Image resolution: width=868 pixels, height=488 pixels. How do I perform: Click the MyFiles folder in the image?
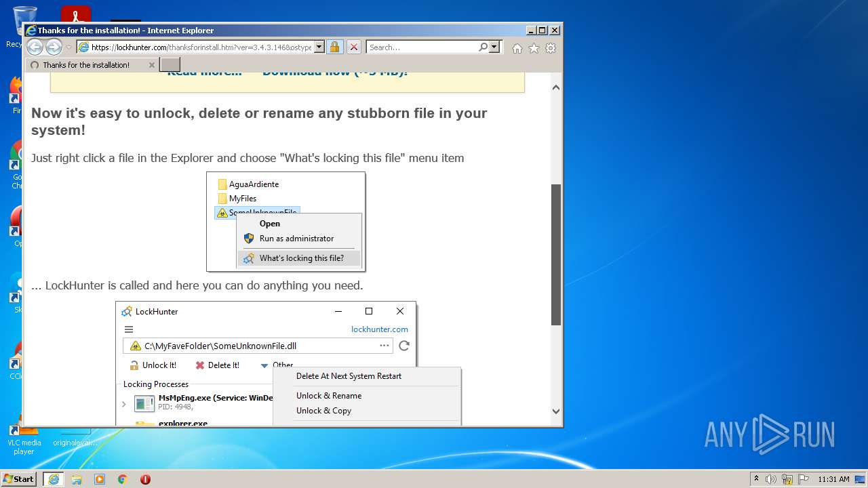click(x=237, y=199)
